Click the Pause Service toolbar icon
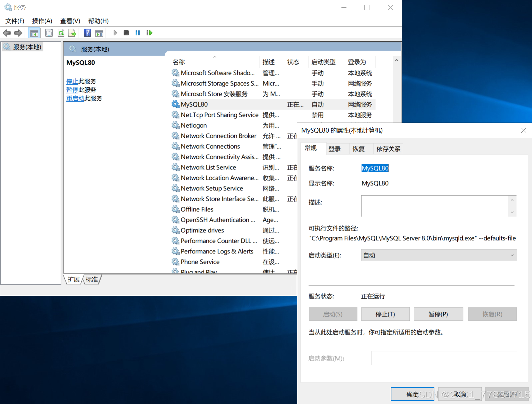The width and height of the screenshot is (532, 404). [x=138, y=33]
